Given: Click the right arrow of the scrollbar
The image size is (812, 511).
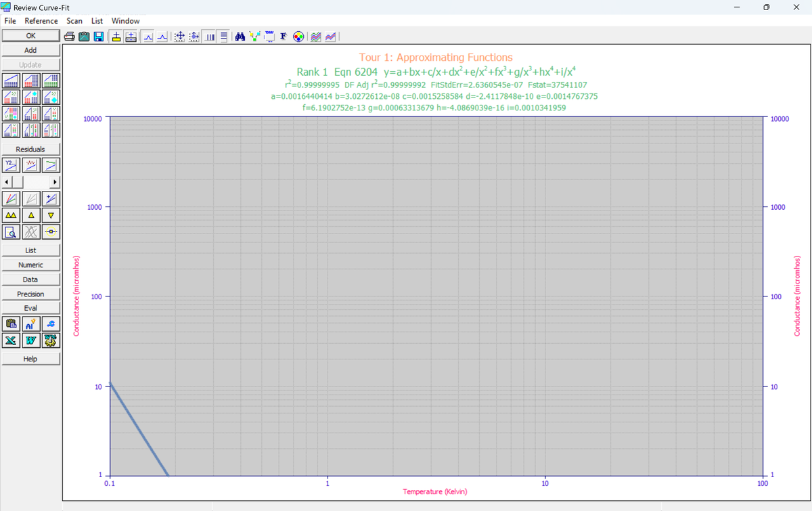Looking at the screenshot, I should point(55,182).
